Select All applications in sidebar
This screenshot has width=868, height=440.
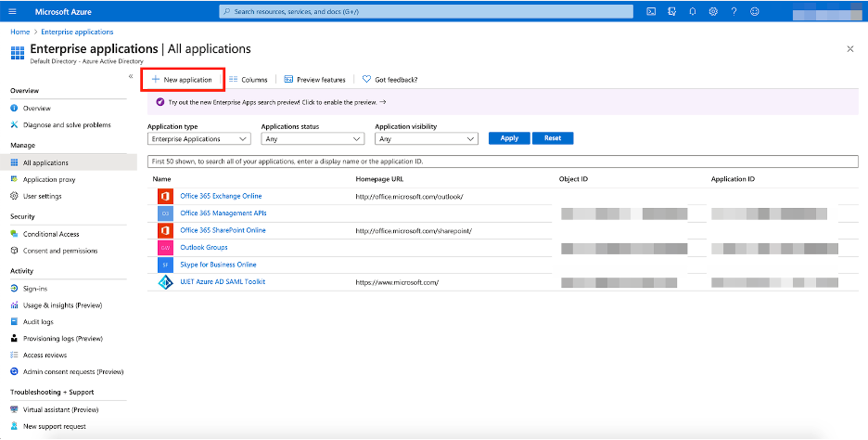[45, 162]
